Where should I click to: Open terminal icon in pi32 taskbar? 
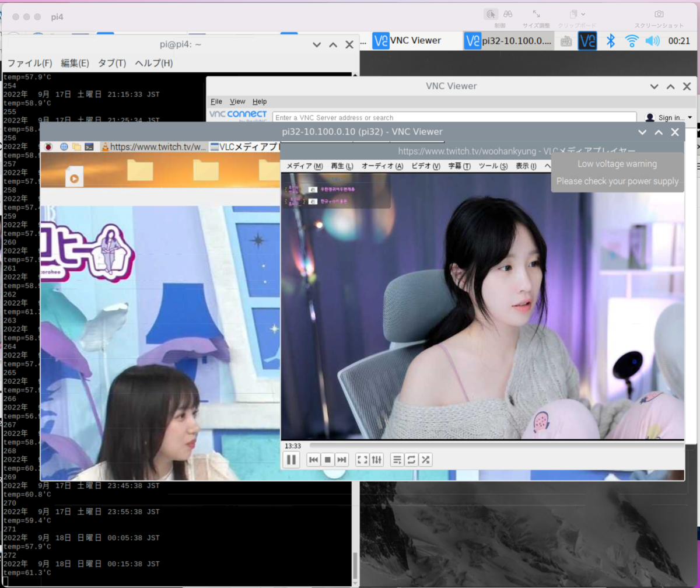[89, 147]
